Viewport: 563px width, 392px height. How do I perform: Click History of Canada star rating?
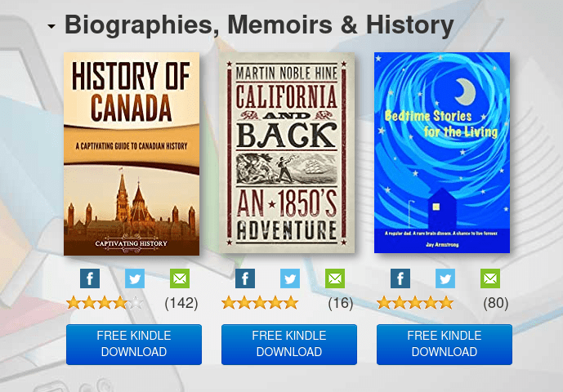coord(105,303)
